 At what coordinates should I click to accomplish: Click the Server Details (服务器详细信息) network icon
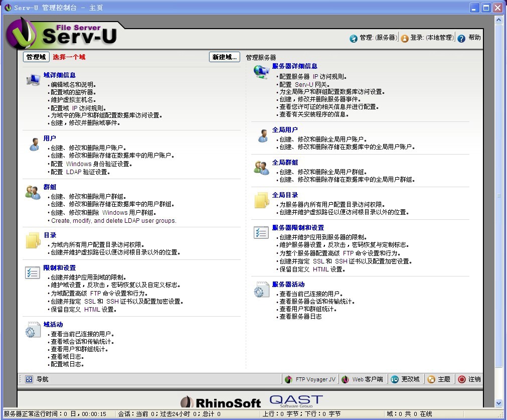pyautogui.click(x=261, y=71)
